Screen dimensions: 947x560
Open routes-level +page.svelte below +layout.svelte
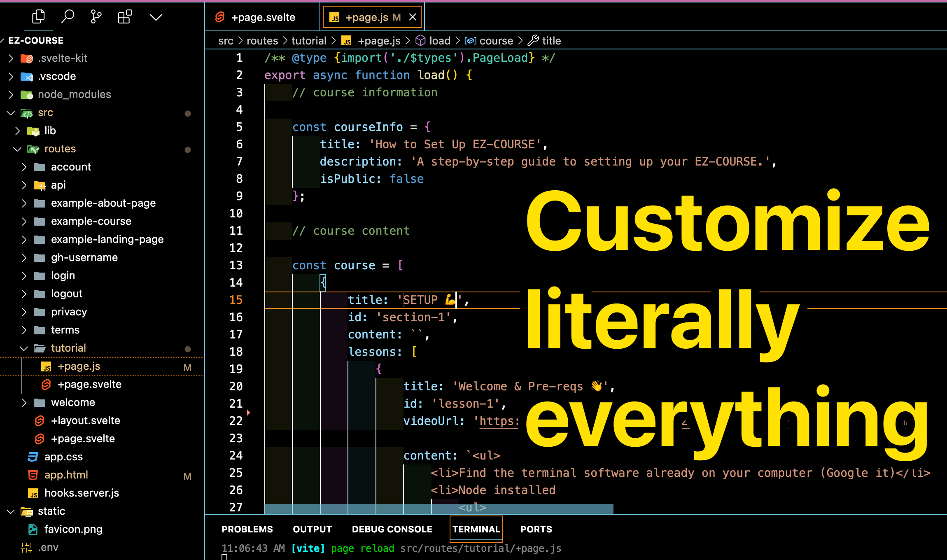pyautogui.click(x=83, y=439)
